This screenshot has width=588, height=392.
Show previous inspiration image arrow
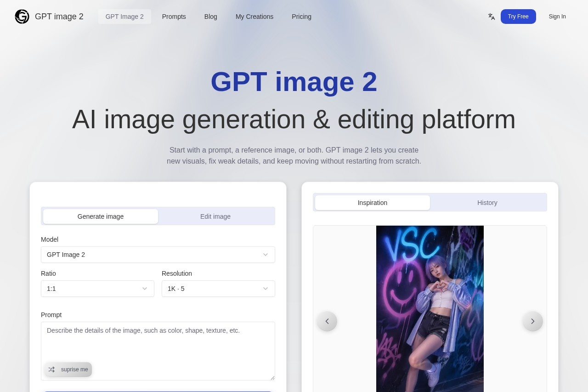327,321
